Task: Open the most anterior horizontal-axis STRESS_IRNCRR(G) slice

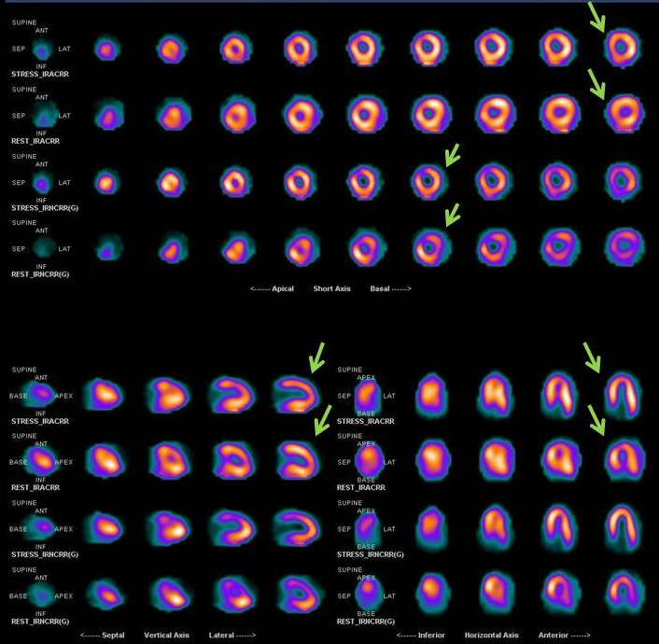Action: click(x=623, y=528)
